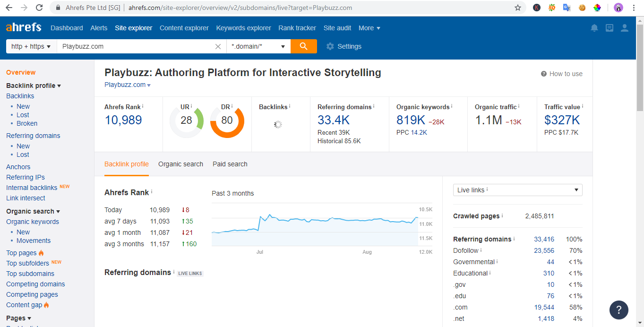This screenshot has width=644, height=327.
Task: Click the user profile icon
Action: [624, 28]
